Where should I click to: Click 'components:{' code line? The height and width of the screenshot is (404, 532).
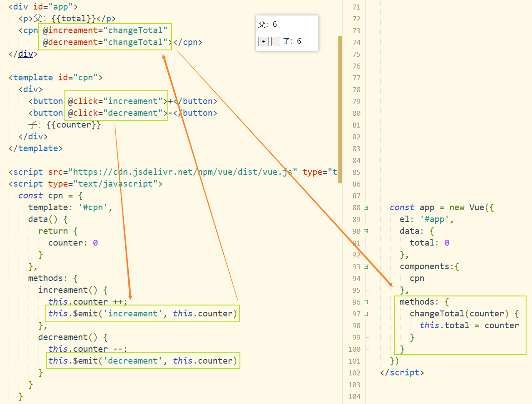pos(429,266)
